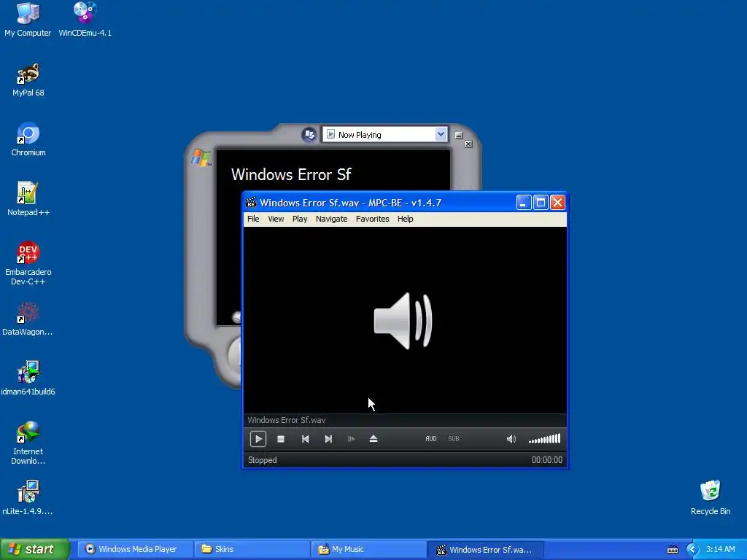Open the File menu in MPC-BE
The width and height of the screenshot is (747, 560).
click(x=253, y=219)
